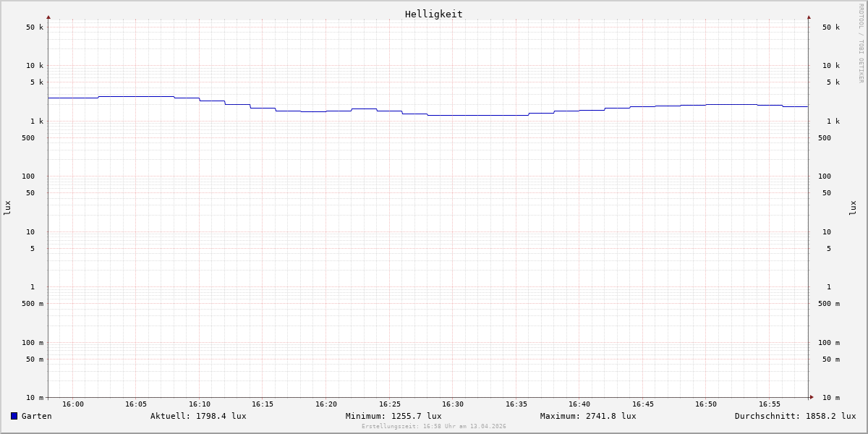This screenshot has height=434, width=868.
Task: Select the Minimum 1255.7 lux reading
Action: (393, 416)
